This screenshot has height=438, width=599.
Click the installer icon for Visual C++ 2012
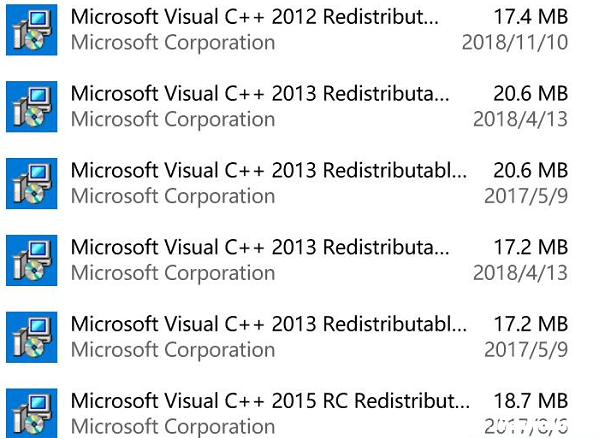(x=32, y=30)
